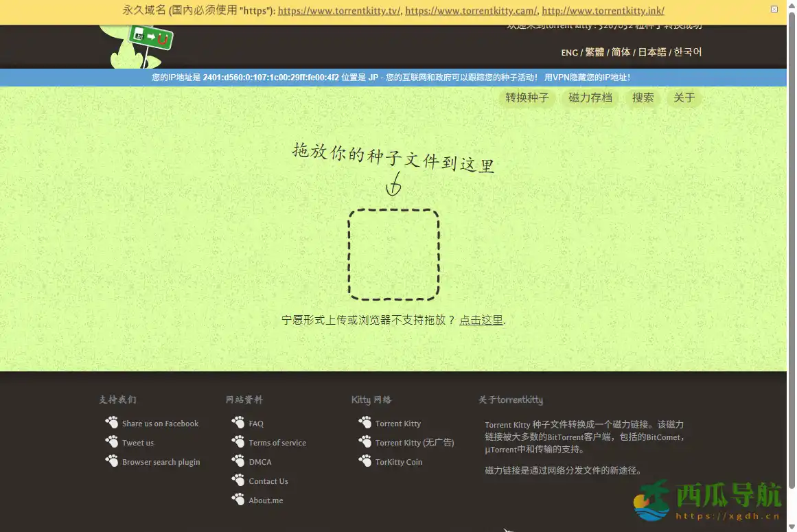This screenshot has height=532, width=797.
Task: Click the paw icon beside Share us on Facebook
Action: click(x=112, y=422)
